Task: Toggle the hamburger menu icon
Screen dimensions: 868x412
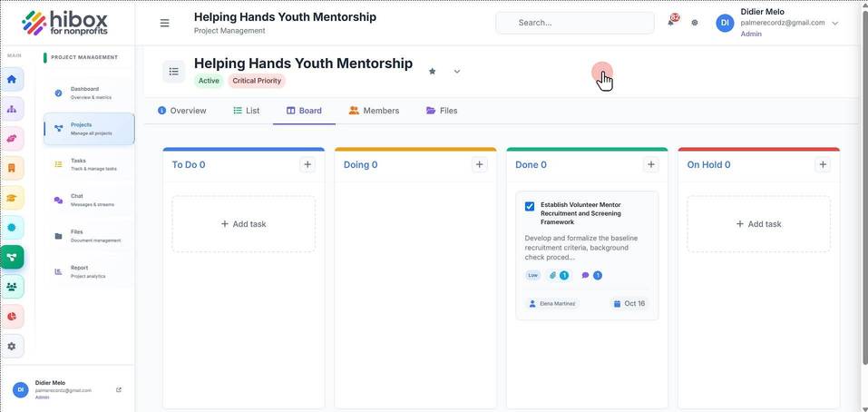Action: pyautogui.click(x=164, y=24)
